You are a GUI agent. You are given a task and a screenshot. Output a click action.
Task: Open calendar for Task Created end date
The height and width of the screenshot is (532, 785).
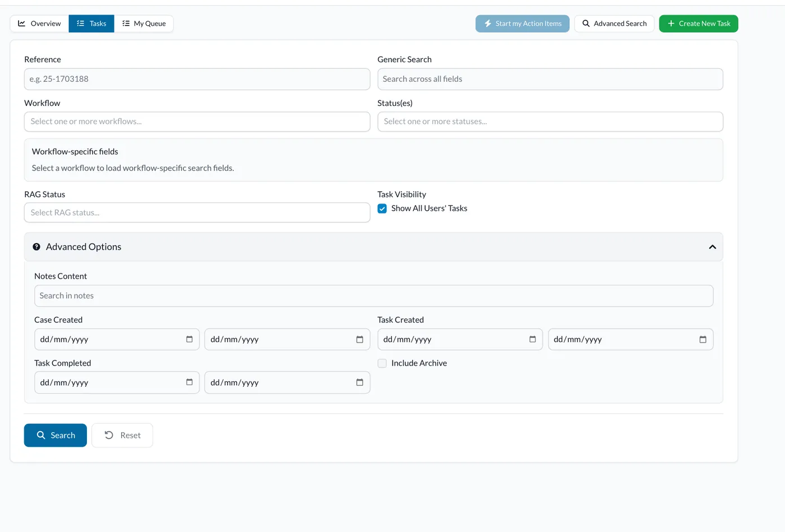pos(703,339)
